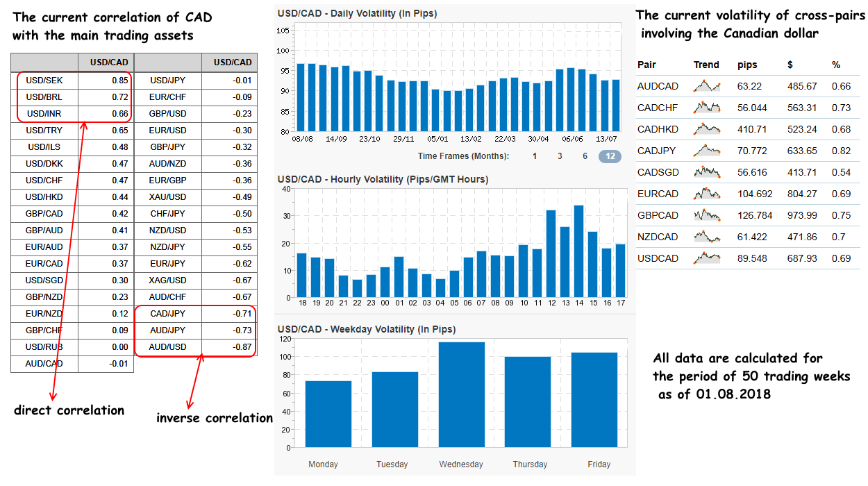Click the USDCAD trend sparkline icon
Viewport: 868px width, 486px height.
[708, 258]
